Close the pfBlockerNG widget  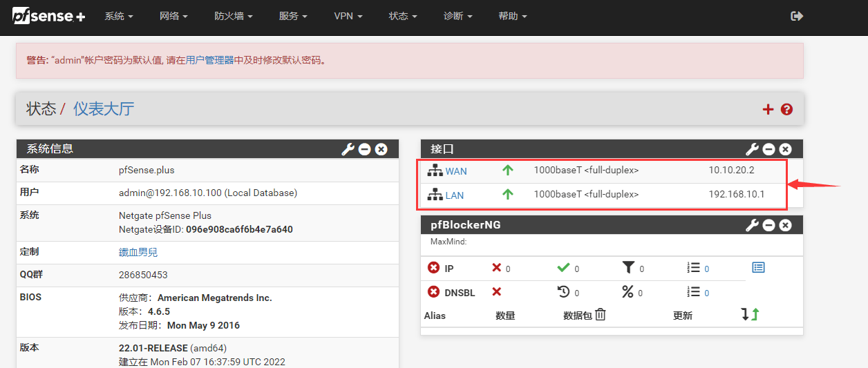pyautogui.click(x=785, y=225)
